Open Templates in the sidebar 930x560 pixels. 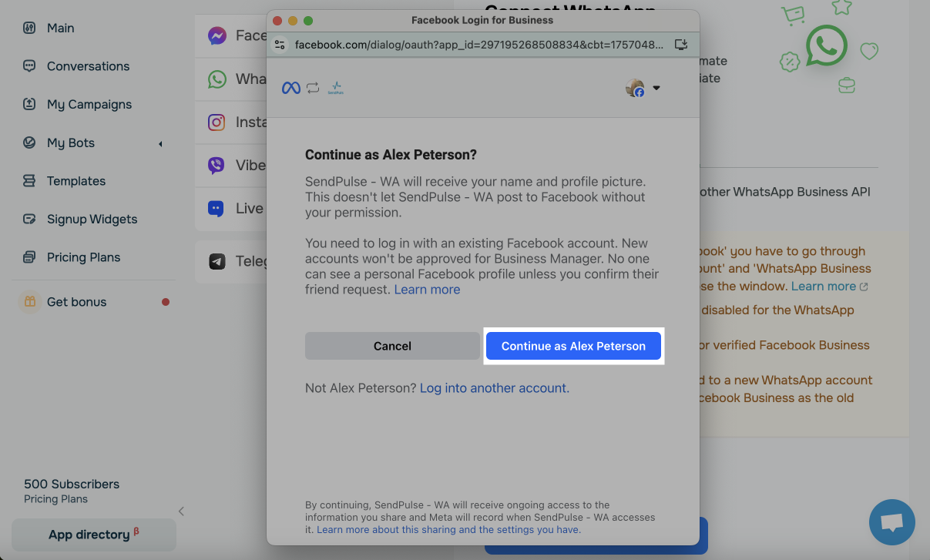(76, 181)
